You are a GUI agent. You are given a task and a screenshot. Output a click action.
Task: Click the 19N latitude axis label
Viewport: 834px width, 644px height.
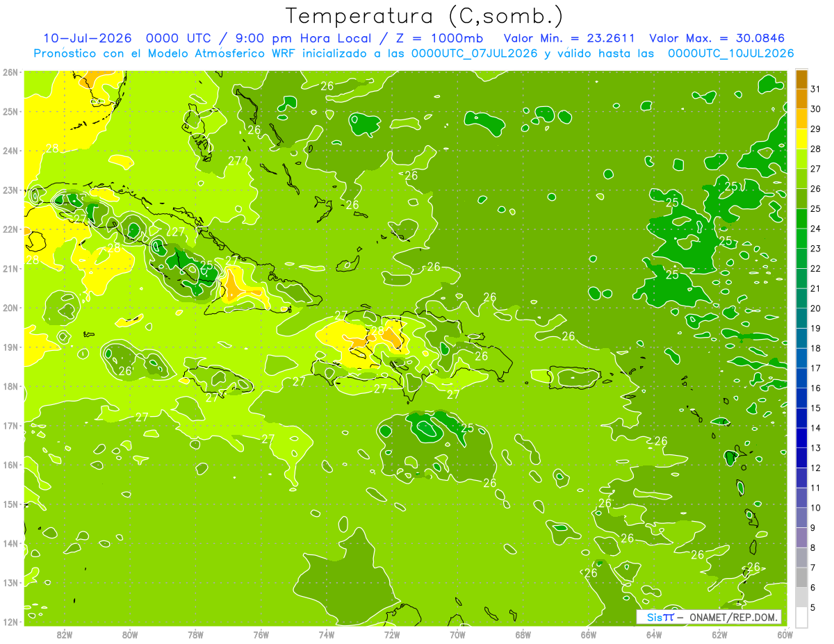(x=10, y=347)
